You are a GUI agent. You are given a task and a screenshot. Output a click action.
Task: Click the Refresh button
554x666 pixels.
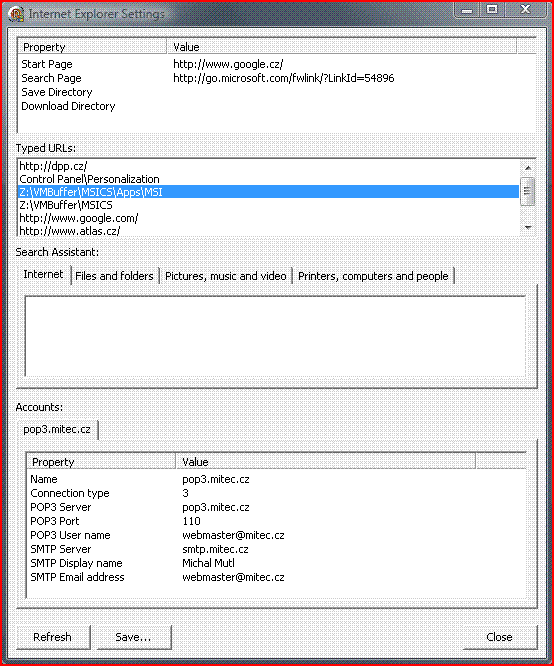click(x=54, y=637)
